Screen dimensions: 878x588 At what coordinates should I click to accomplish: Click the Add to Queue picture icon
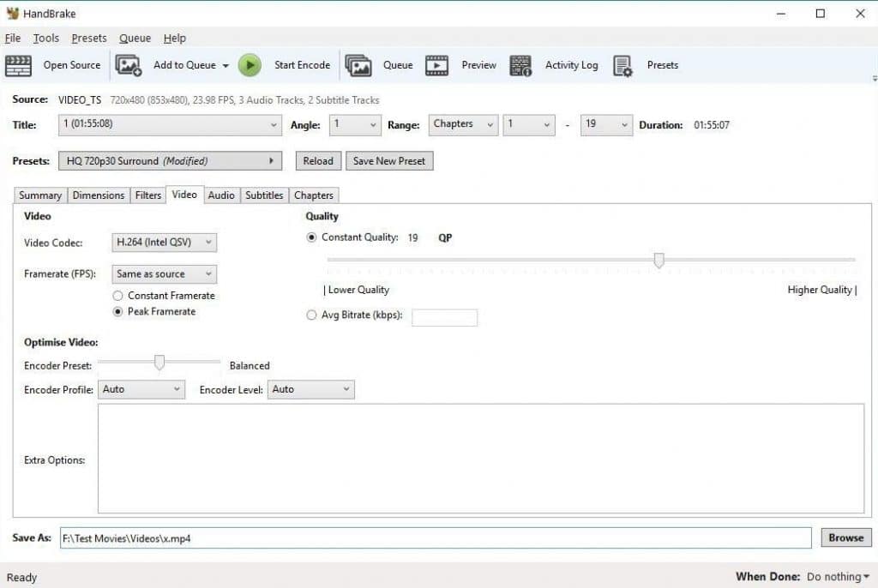[129, 65]
